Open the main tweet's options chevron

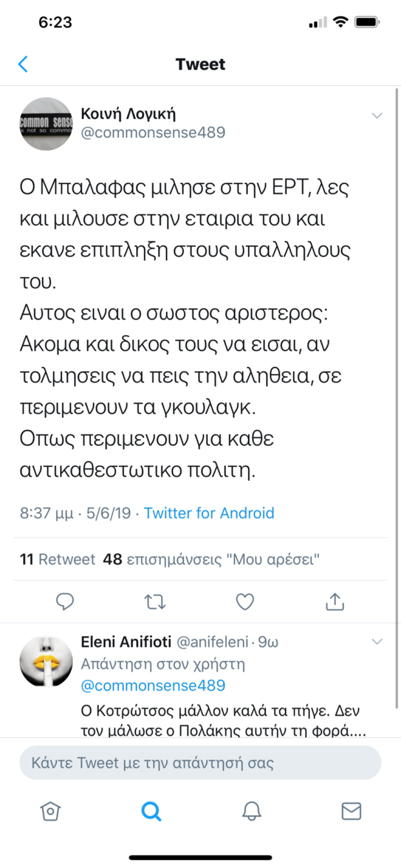coord(377,116)
